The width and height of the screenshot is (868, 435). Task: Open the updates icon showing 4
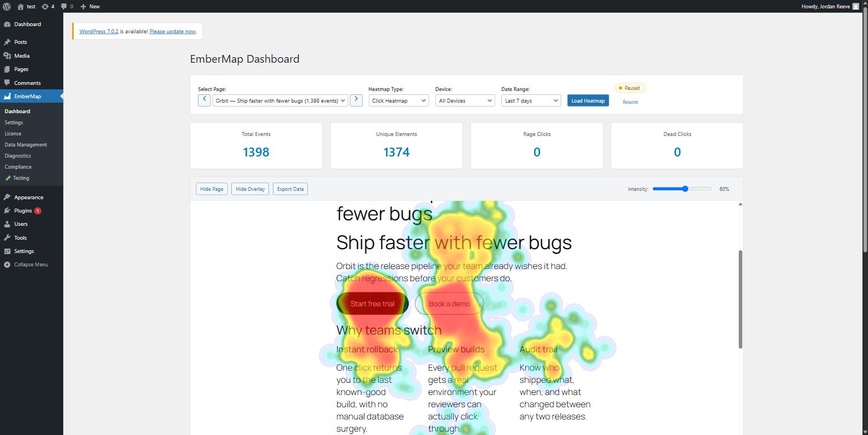45,7
